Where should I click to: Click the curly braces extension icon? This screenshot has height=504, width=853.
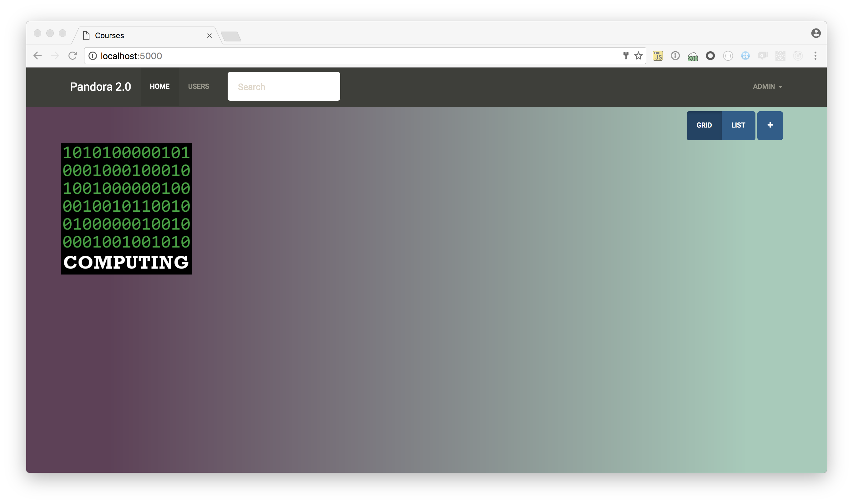click(x=728, y=56)
